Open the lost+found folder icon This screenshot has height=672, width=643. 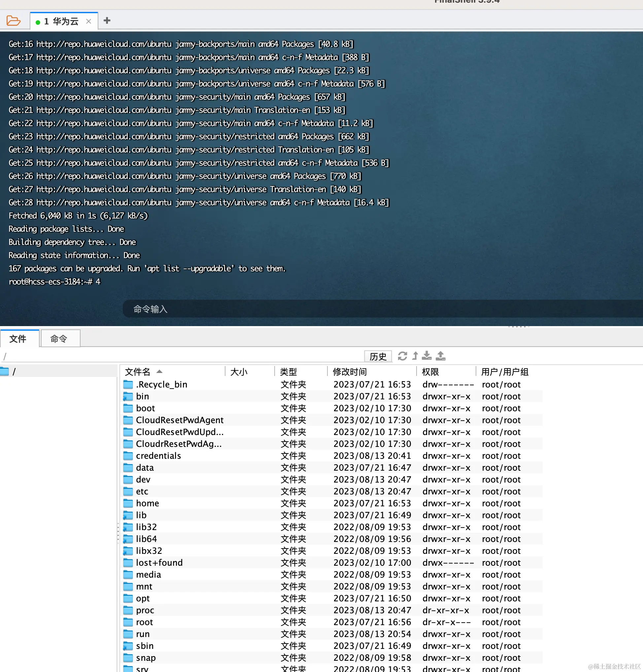click(127, 562)
